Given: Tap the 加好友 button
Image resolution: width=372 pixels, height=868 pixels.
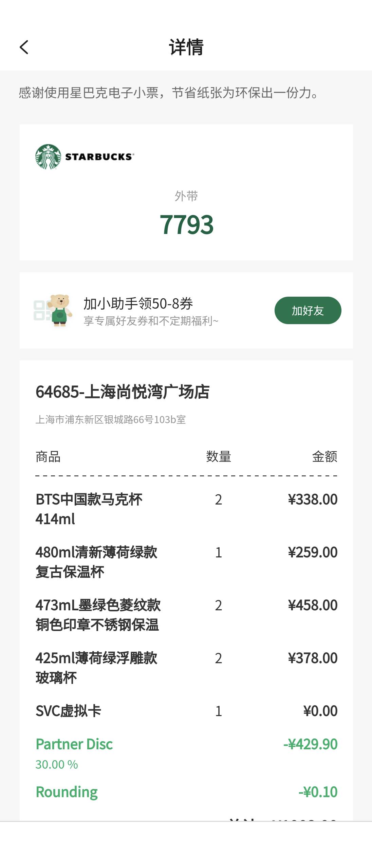Looking at the screenshot, I should (x=308, y=310).
